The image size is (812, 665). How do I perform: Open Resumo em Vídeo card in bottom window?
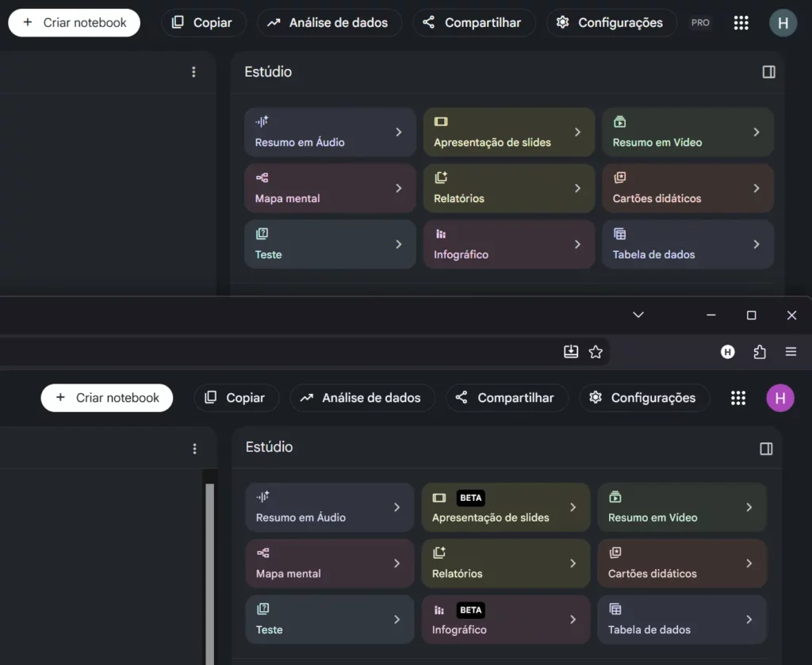(682, 507)
